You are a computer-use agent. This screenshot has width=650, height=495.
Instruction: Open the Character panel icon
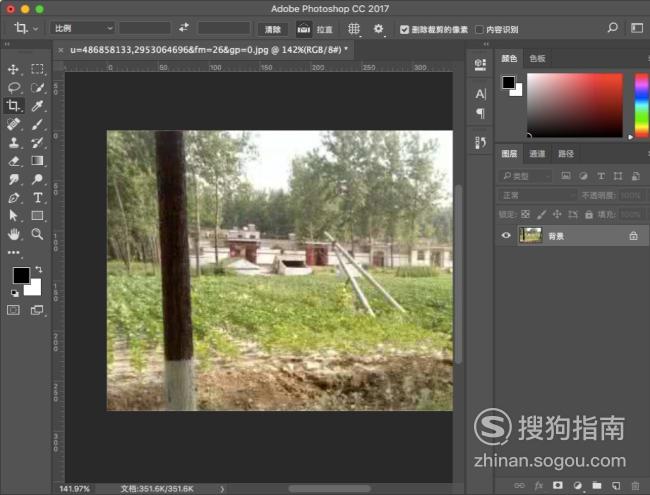point(480,94)
